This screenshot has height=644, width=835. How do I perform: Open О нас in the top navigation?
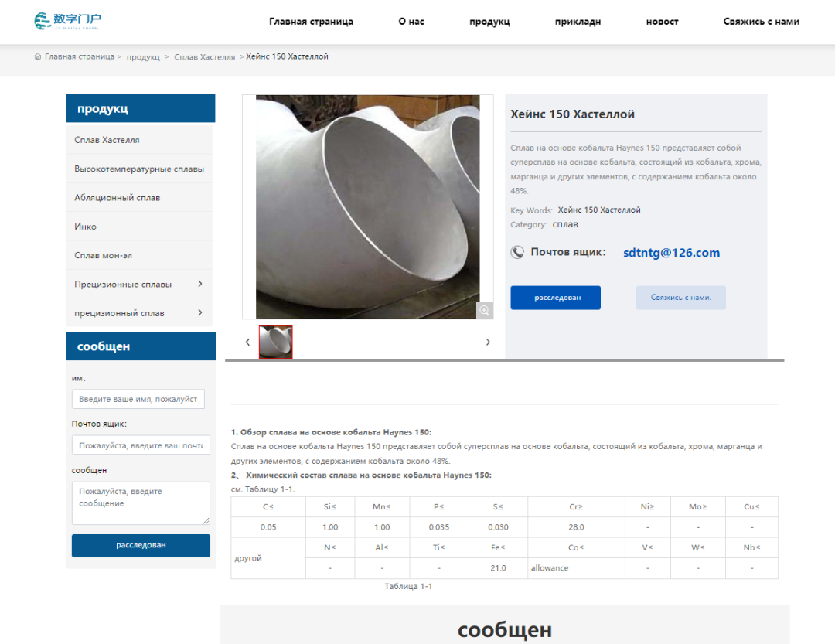[411, 22]
